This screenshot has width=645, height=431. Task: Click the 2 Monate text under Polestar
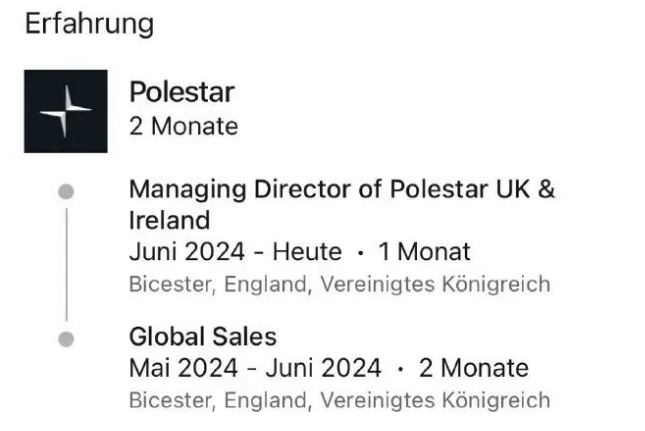point(183,126)
